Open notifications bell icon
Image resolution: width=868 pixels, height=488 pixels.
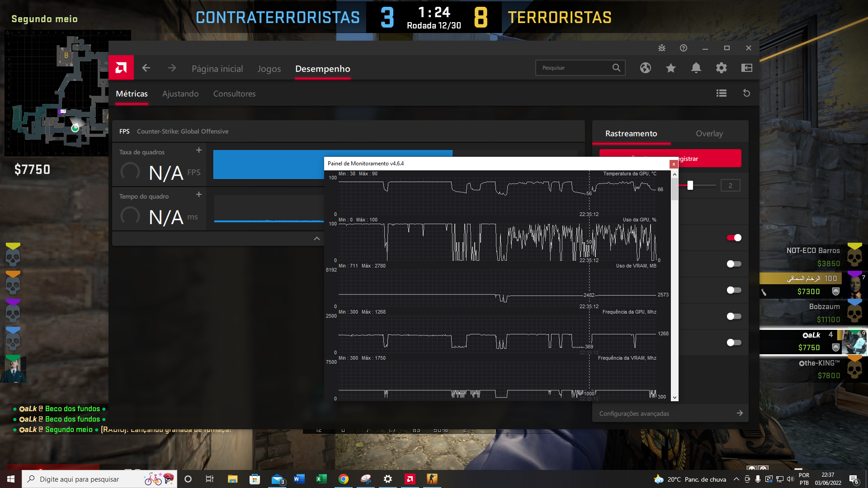(x=696, y=68)
